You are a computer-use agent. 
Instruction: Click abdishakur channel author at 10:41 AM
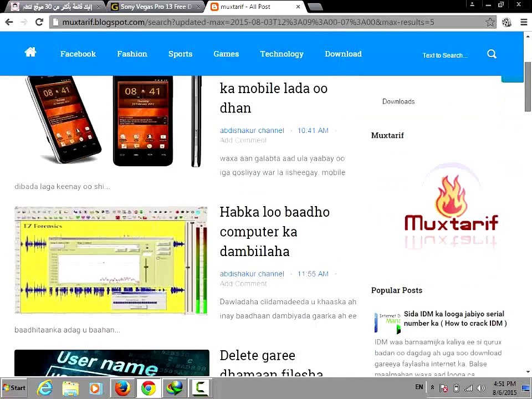click(252, 130)
